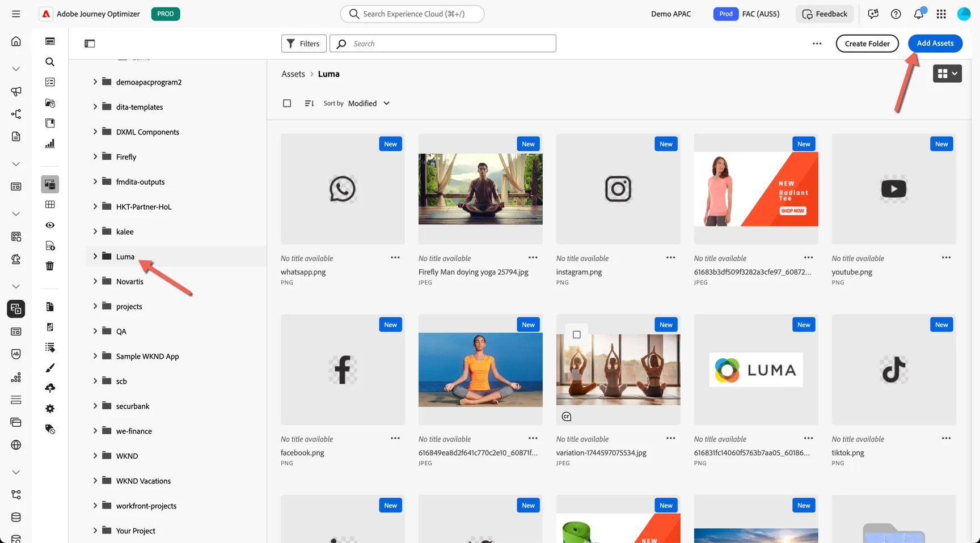The width and height of the screenshot is (980, 543).
Task: Open the more options ellipsis in toolbar
Action: pyautogui.click(x=817, y=44)
